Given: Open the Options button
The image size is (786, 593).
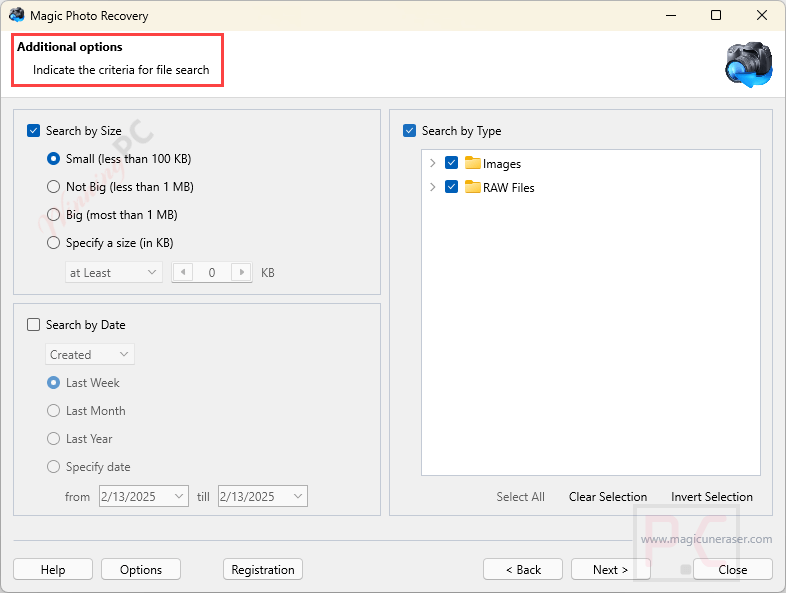Looking at the screenshot, I should (x=141, y=569).
